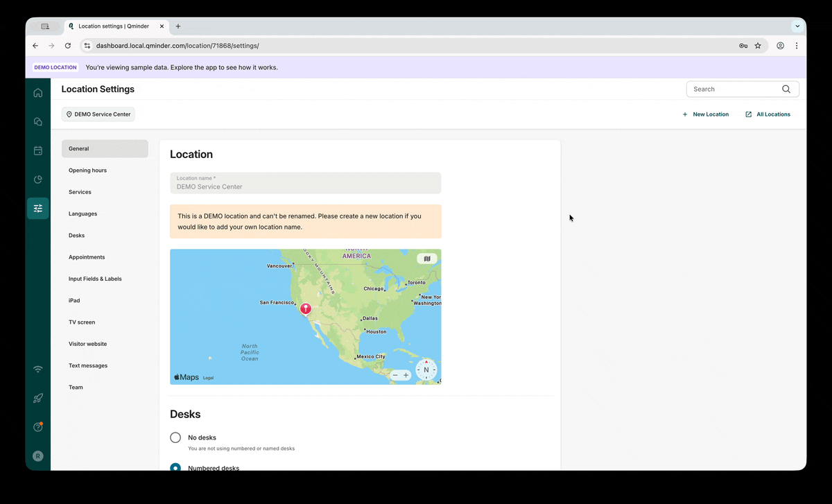Reload the page with the refresh icon

coord(68,46)
